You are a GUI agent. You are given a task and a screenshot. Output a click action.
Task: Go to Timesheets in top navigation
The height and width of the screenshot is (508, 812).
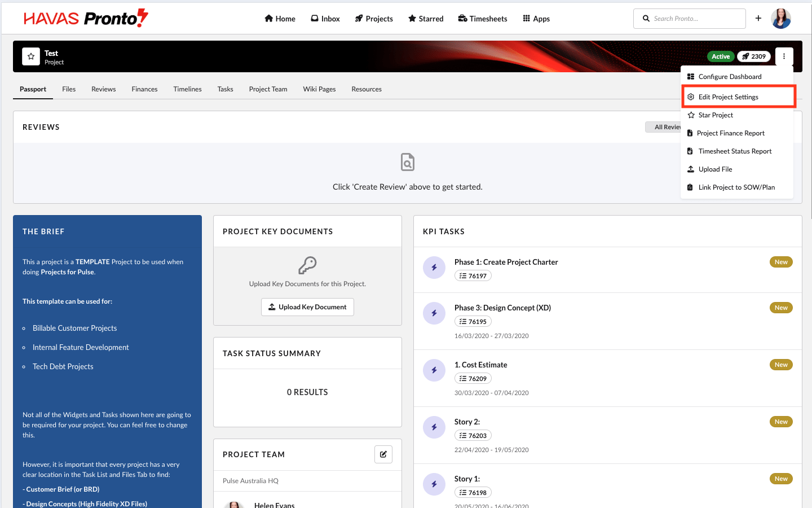483,19
